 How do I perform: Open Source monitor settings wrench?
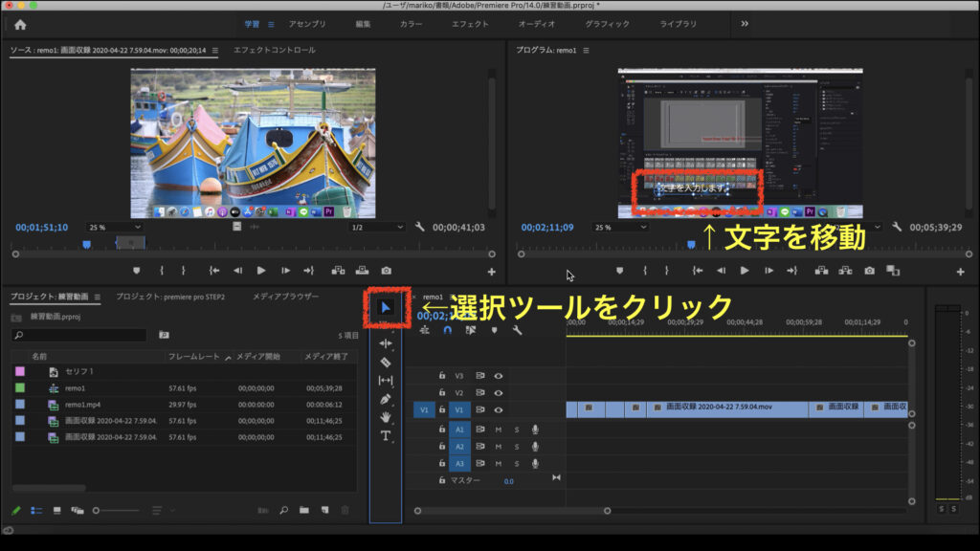click(419, 227)
